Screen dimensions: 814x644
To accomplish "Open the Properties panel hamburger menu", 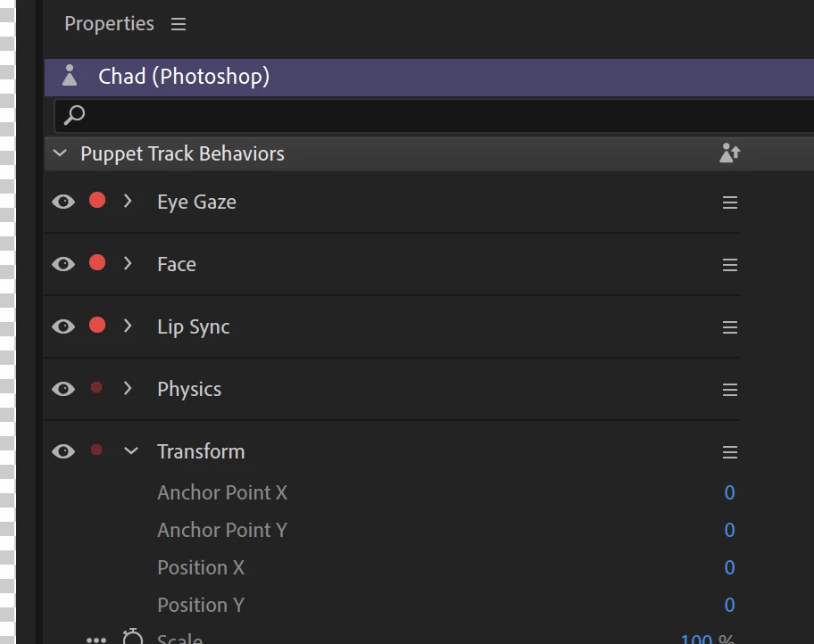I will pyautogui.click(x=179, y=24).
